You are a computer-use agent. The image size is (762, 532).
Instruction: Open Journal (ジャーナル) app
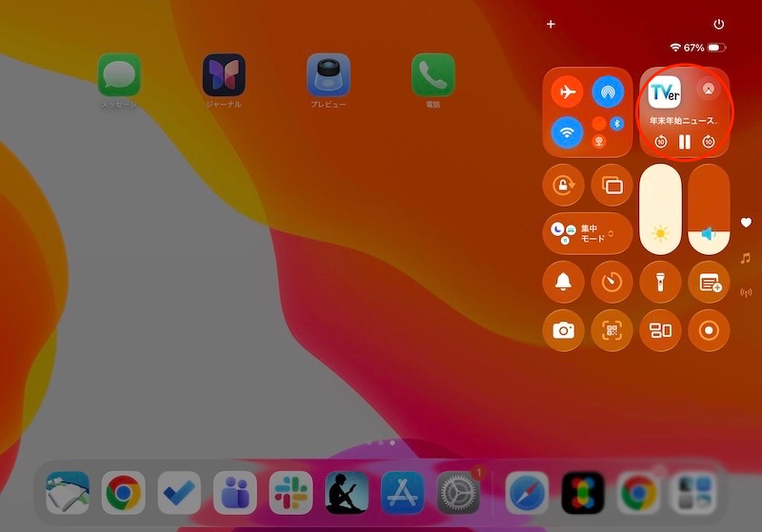click(224, 75)
